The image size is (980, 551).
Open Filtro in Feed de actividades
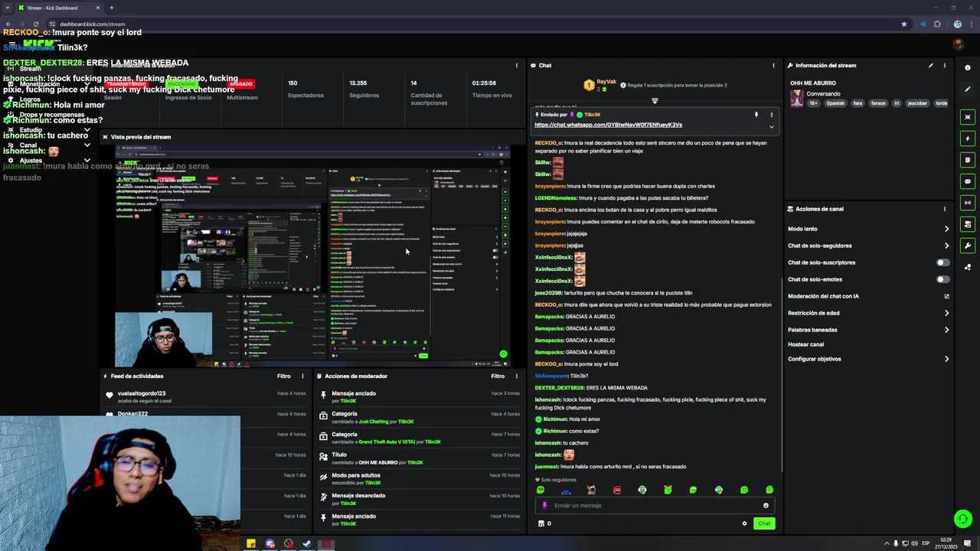pyautogui.click(x=283, y=377)
